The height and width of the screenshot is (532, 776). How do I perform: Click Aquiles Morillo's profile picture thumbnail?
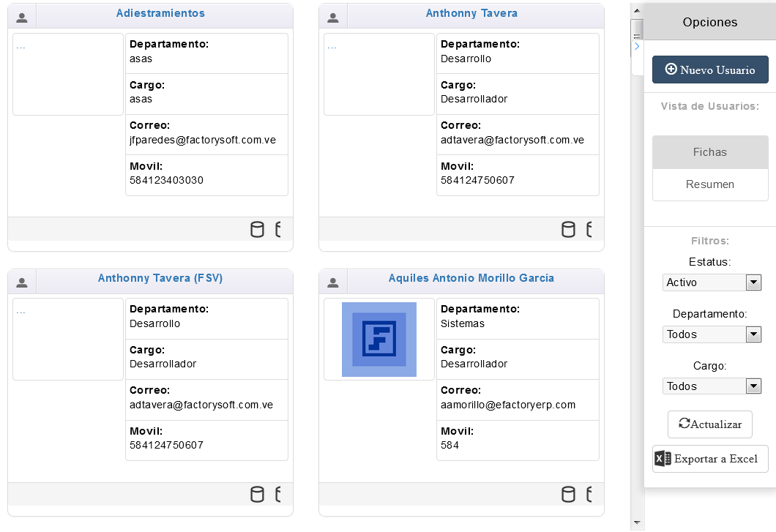(379, 340)
